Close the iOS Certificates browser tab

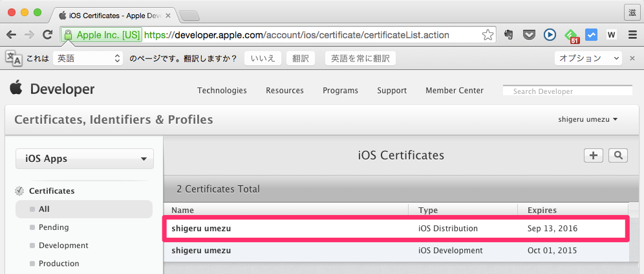(168, 16)
